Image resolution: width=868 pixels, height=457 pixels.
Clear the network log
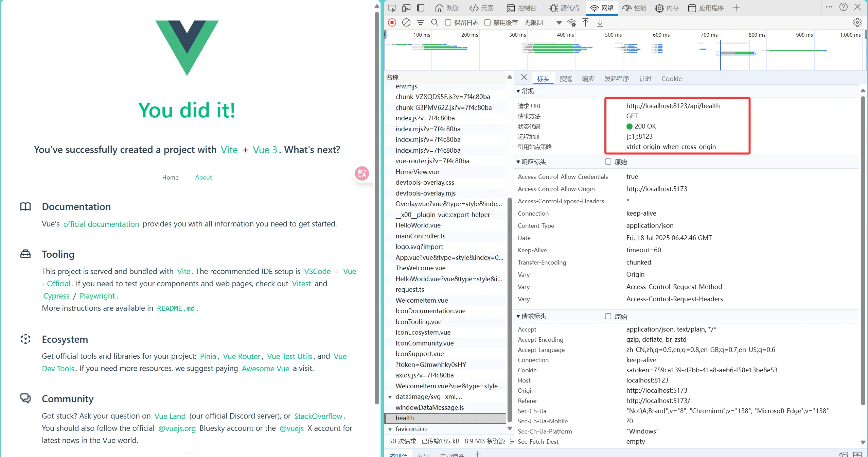point(406,22)
